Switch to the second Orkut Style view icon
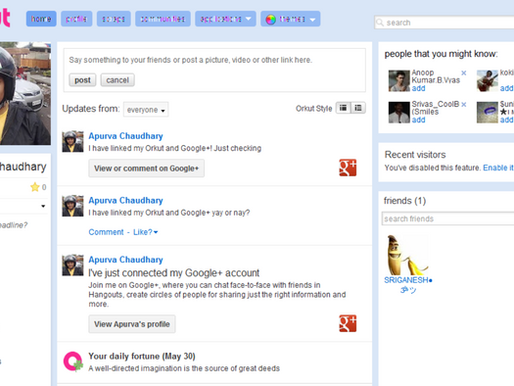The width and height of the screenshot is (514, 386). (x=358, y=108)
